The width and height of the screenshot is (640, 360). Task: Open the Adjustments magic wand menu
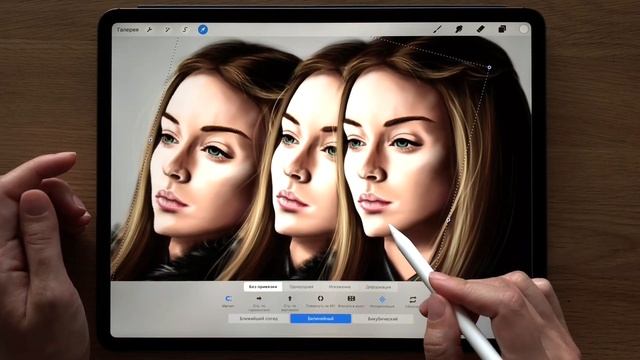click(167, 29)
